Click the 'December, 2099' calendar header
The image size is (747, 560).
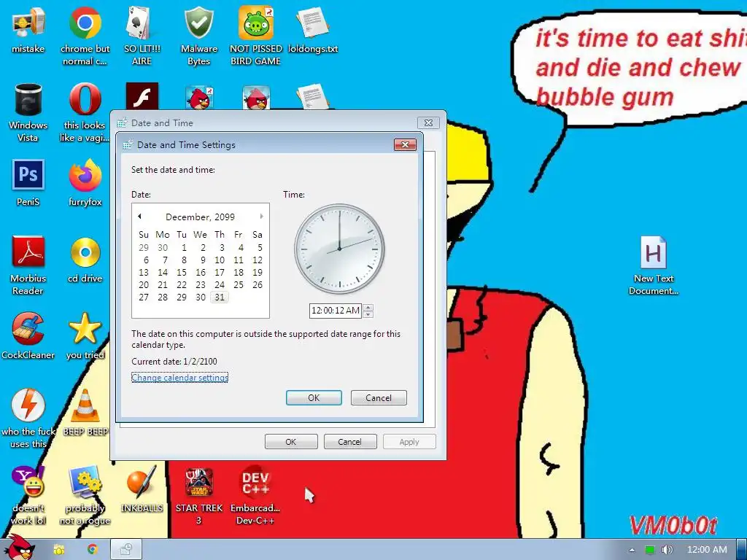pyautogui.click(x=200, y=217)
